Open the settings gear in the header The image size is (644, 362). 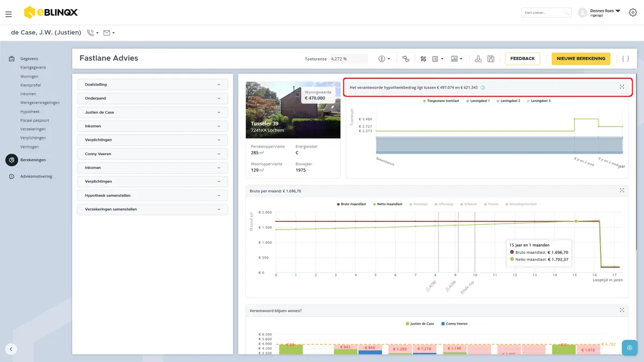(x=633, y=12)
